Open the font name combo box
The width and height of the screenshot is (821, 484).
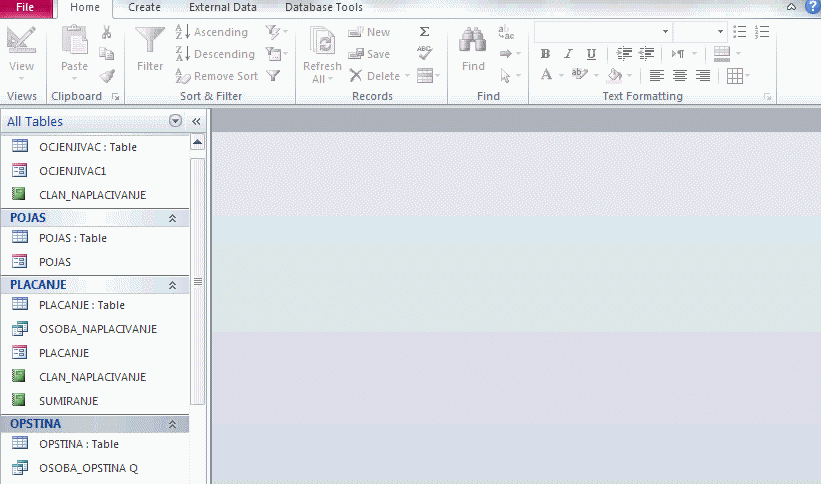[x=603, y=32]
